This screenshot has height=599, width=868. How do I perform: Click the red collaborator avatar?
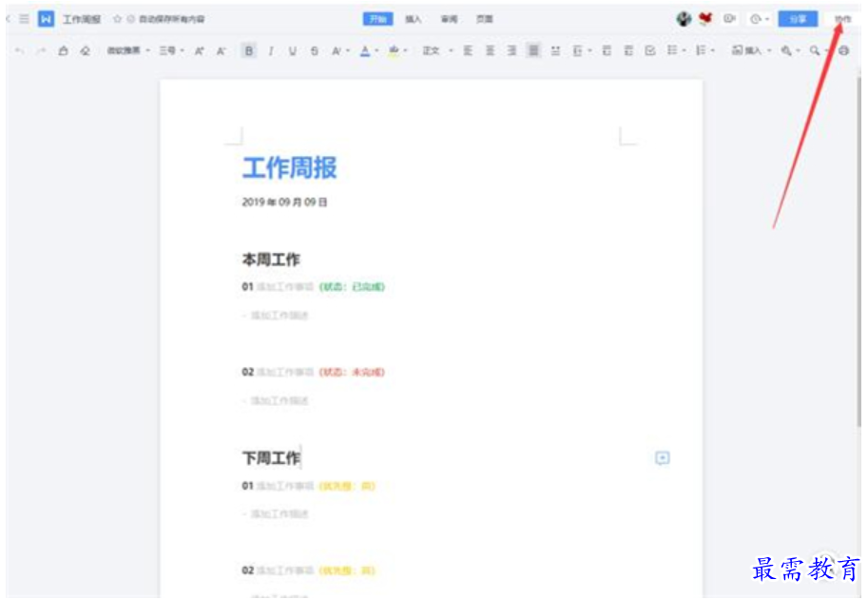705,19
